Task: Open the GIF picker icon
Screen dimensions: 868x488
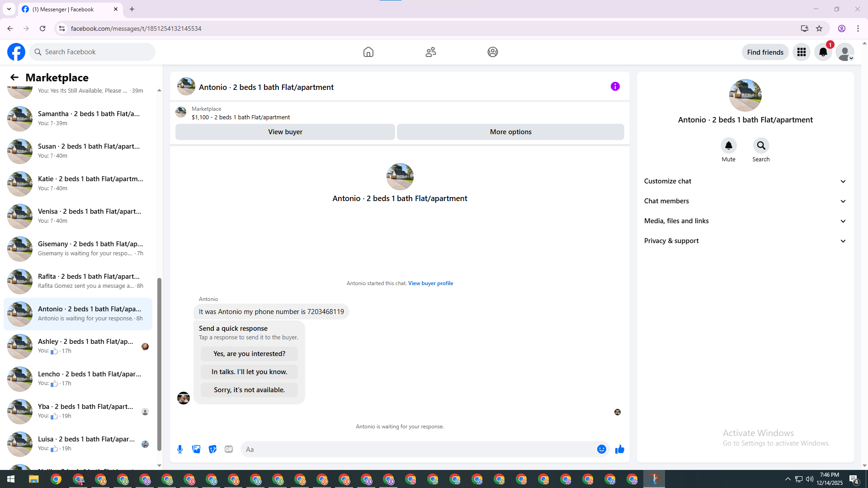Action: [229, 449]
